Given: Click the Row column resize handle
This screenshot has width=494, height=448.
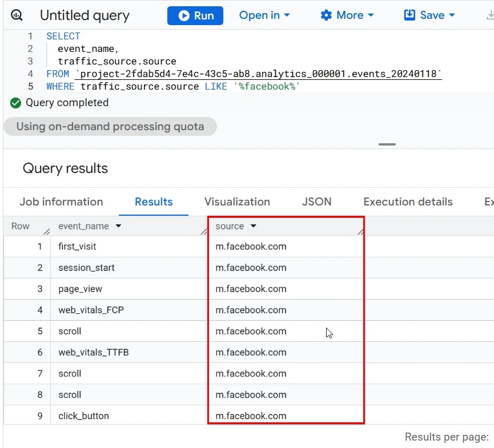Looking at the screenshot, I should (47, 232).
